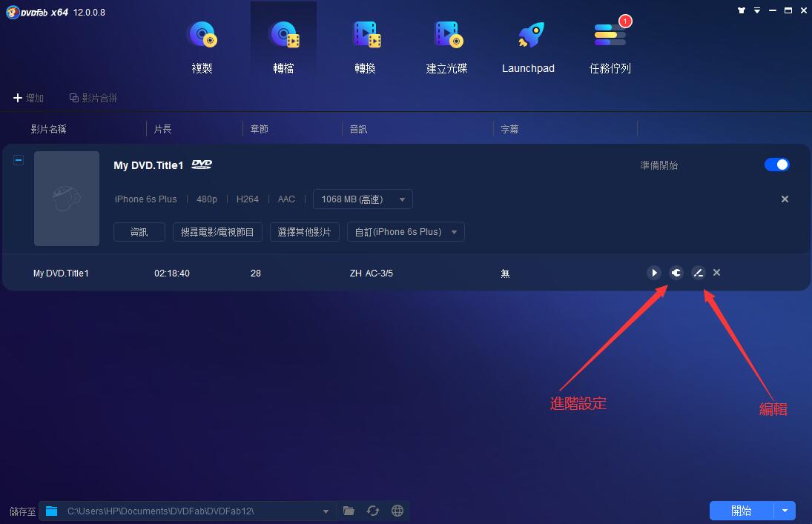Viewport: 812px width, 524px height.
Task: Open the 複製 (Copy) module
Action: coord(202,47)
